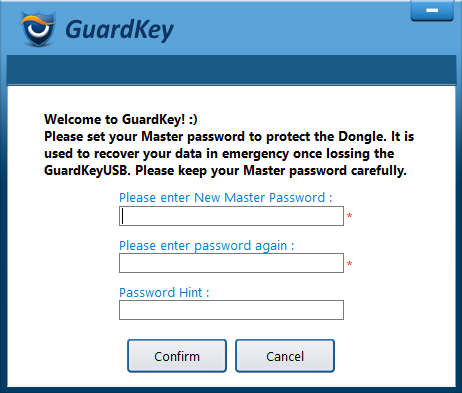Confirm the new master password

pos(177,356)
